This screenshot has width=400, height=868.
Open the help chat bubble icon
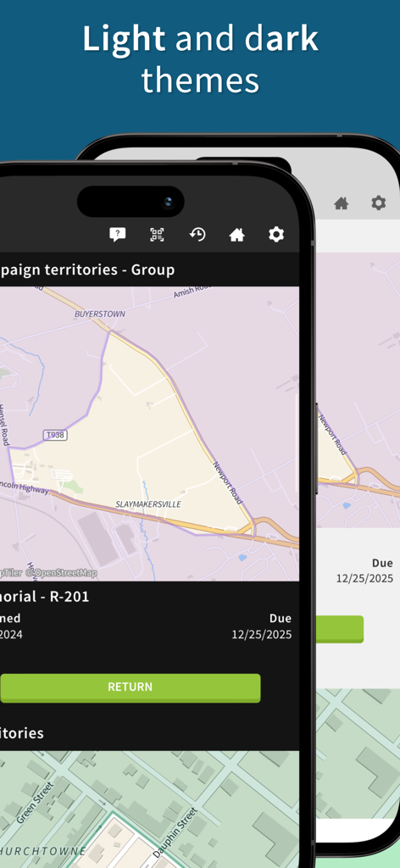tap(117, 234)
